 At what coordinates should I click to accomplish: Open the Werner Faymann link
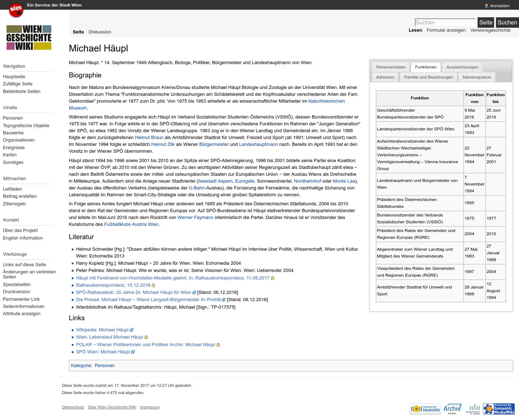[x=195, y=218]
